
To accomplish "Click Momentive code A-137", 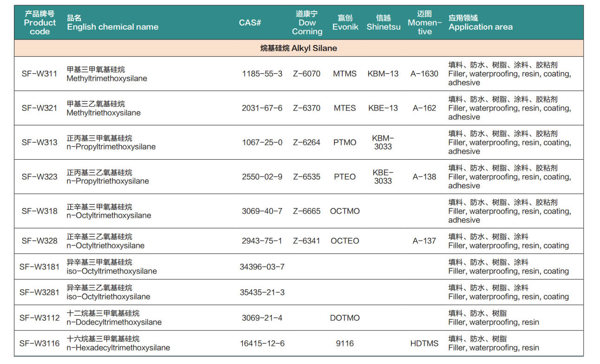I will [x=424, y=241].
